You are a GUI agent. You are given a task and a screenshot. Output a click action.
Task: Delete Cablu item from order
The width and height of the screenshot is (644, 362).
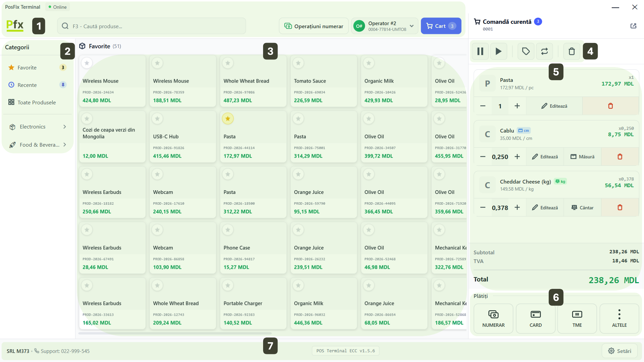click(x=620, y=157)
